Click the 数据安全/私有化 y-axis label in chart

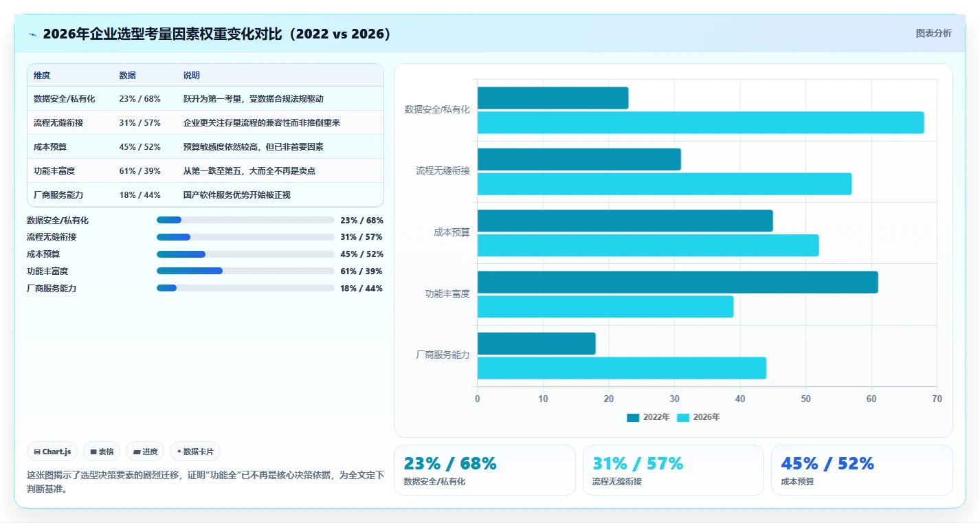[x=437, y=109]
